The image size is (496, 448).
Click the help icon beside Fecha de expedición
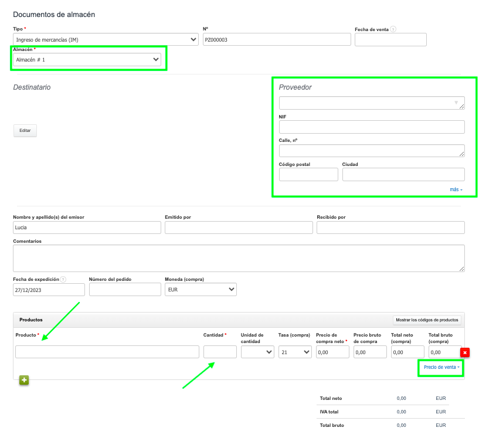pyautogui.click(x=63, y=280)
